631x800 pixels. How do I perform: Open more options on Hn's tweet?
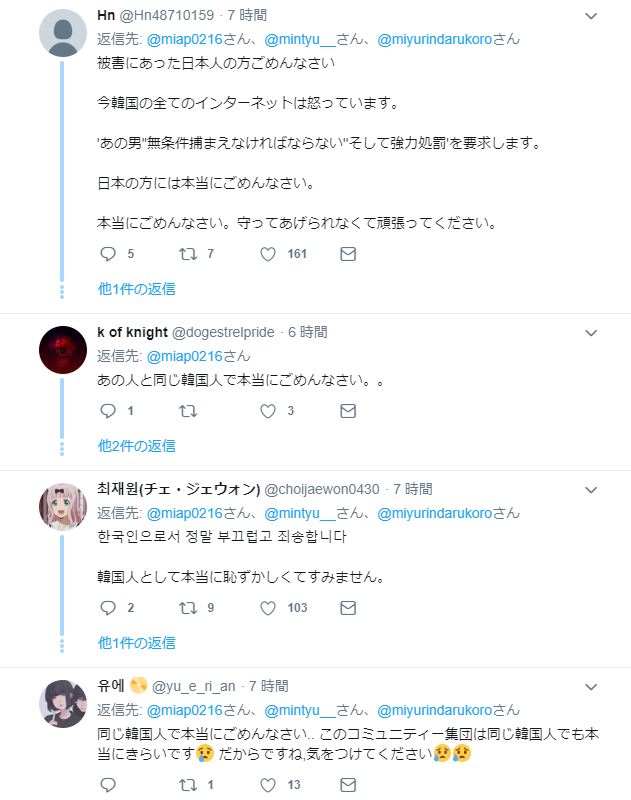click(x=591, y=16)
